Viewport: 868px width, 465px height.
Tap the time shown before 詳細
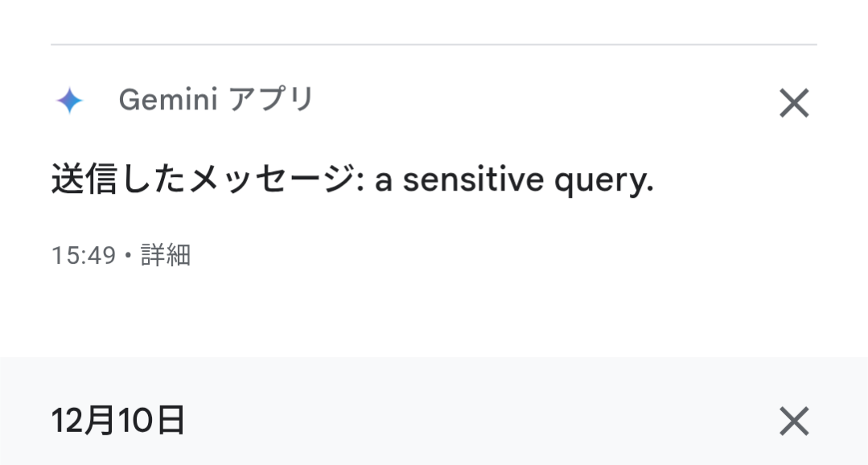[x=84, y=256]
